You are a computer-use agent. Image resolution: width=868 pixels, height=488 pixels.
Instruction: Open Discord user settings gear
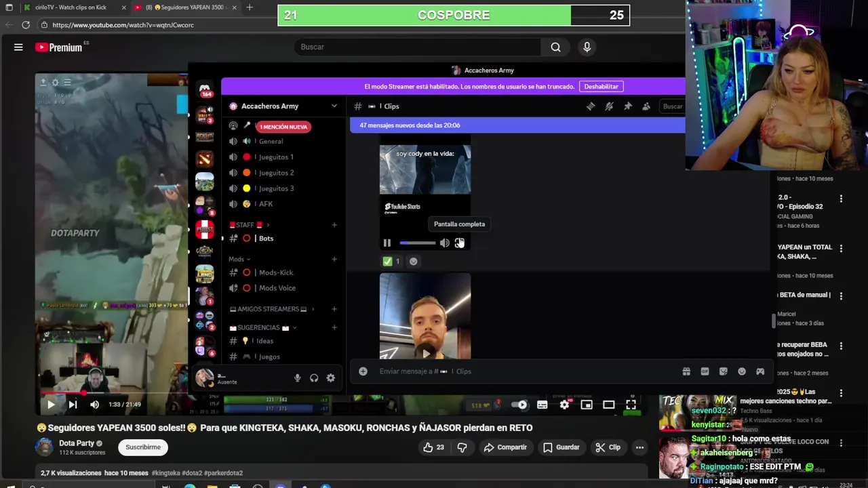tap(331, 378)
